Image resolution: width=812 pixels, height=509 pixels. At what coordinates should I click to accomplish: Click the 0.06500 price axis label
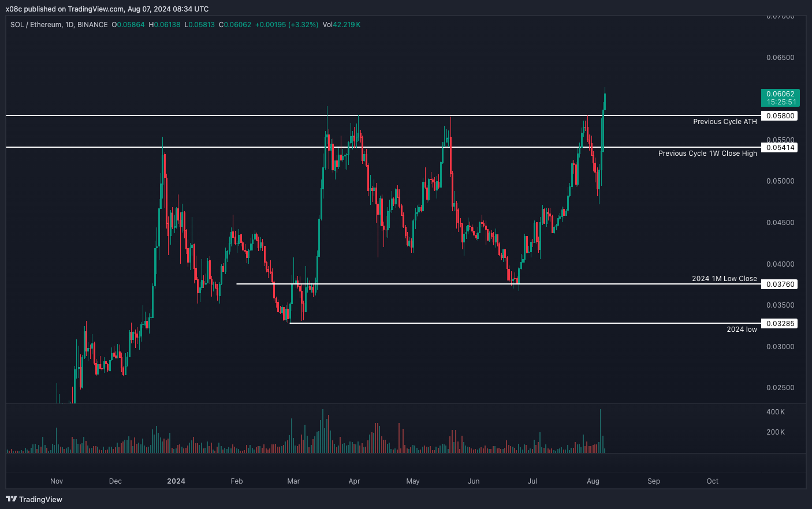pyautogui.click(x=780, y=58)
